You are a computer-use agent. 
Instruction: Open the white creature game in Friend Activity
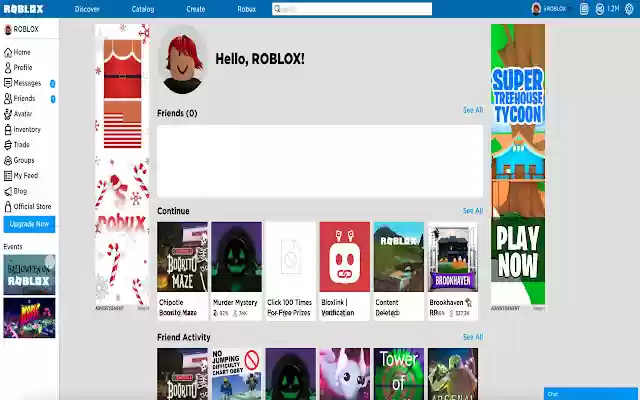pyautogui.click(x=345, y=373)
